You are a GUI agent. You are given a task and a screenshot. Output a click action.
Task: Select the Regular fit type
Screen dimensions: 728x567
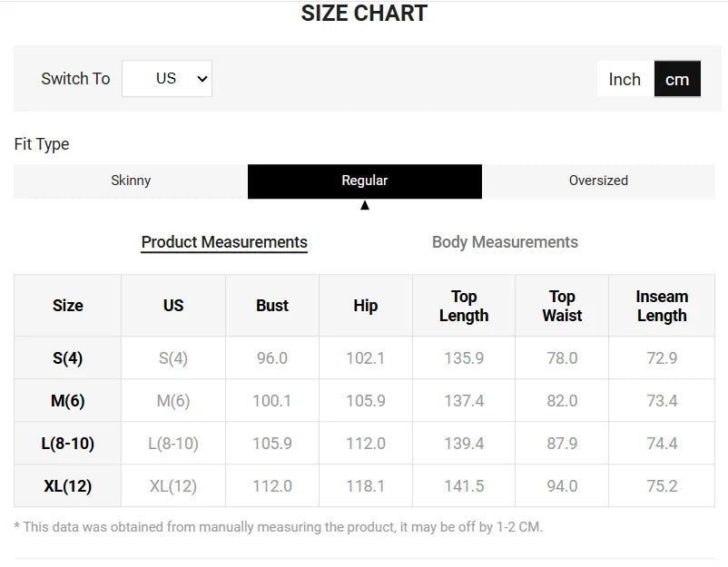click(365, 181)
